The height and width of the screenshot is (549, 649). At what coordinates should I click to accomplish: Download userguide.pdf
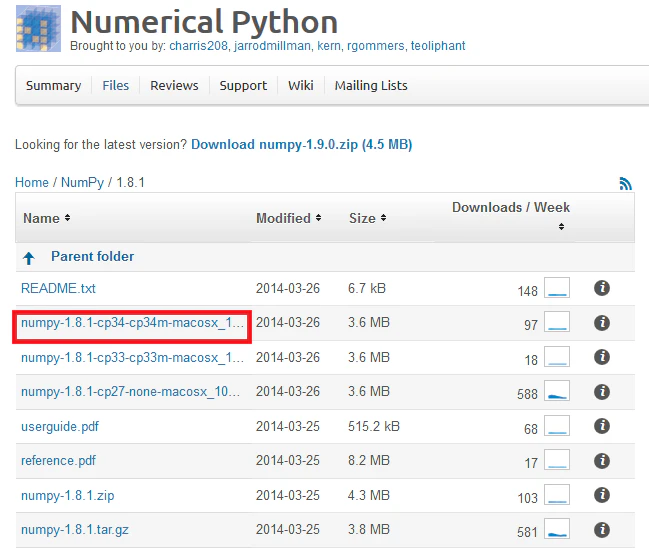(60, 426)
